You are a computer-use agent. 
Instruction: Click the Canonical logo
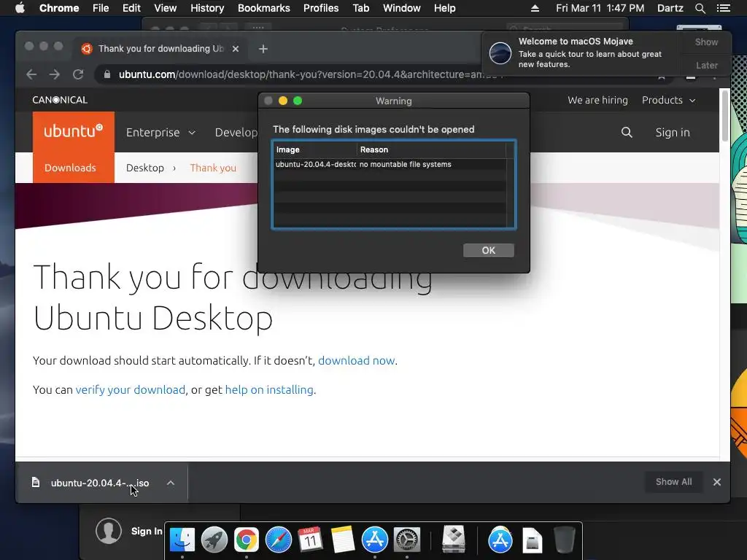tap(60, 100)
